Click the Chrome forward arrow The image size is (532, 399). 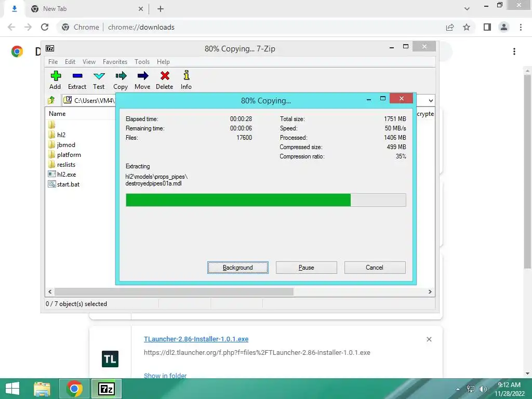(x=28, y=27)
